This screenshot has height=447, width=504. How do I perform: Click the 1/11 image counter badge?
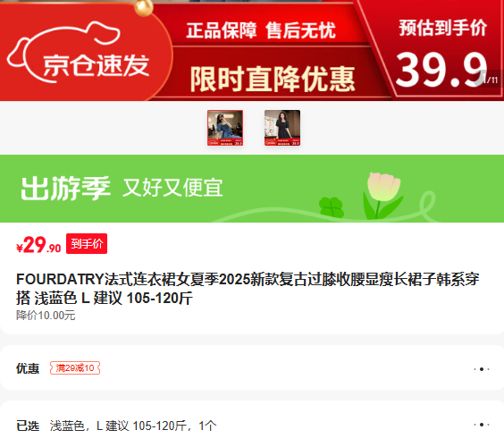491,79
